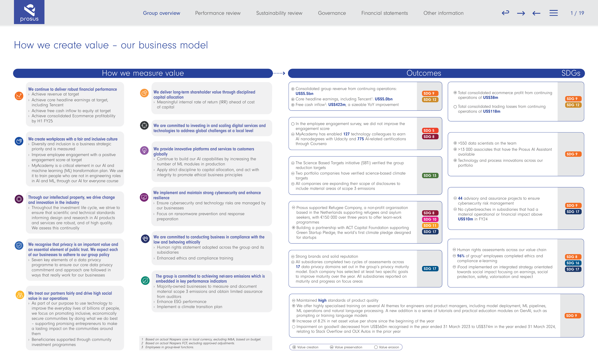598x364 pixels.
Task: Switch to Financial statements section
Action: point(384,13)
